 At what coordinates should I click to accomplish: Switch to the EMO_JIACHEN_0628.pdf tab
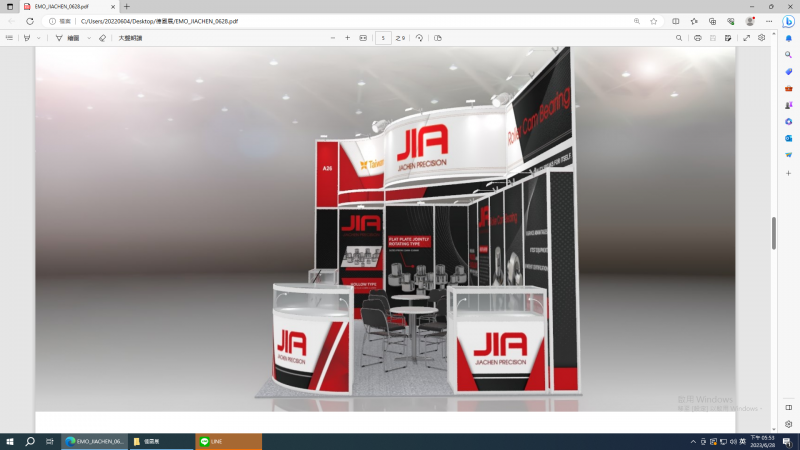[65, 6]
